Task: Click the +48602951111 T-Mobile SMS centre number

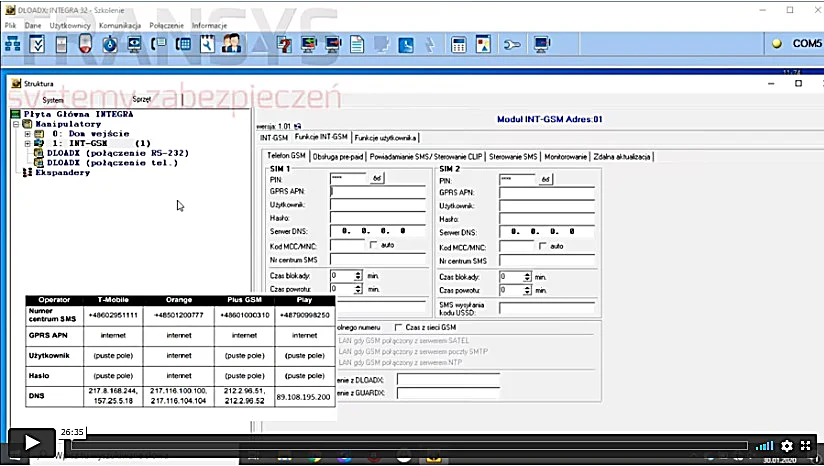Action: pos(113,315)
